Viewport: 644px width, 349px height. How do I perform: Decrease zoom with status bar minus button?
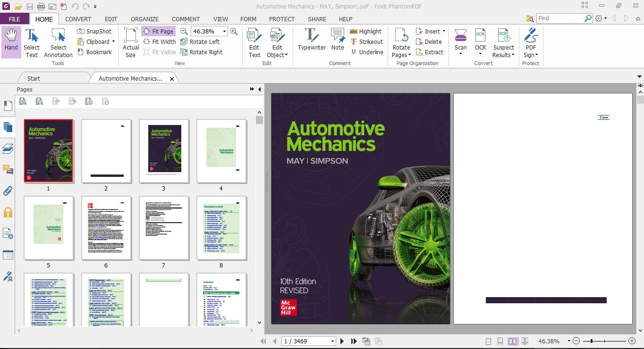(x=576, y=341)
